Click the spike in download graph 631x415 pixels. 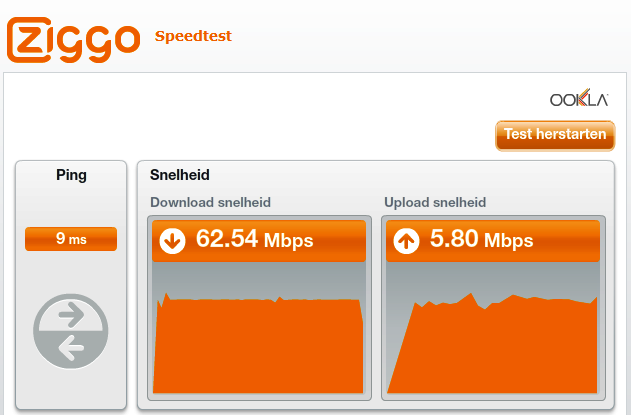tap(166, 297)
